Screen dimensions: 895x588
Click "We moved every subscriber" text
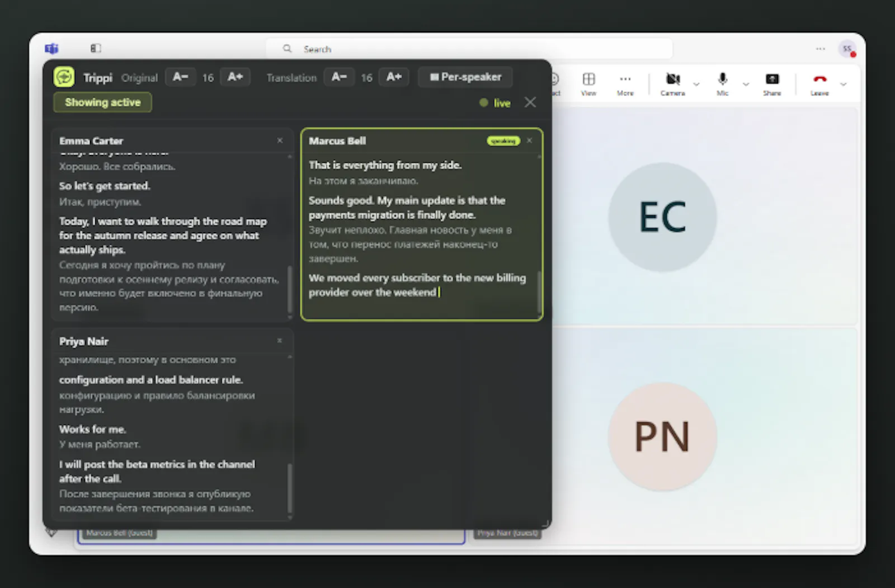pos(375,277)
